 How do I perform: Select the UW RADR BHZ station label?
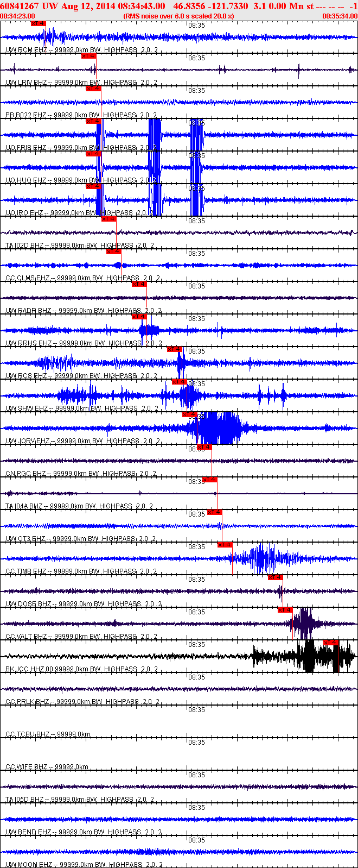coord(84,311)
